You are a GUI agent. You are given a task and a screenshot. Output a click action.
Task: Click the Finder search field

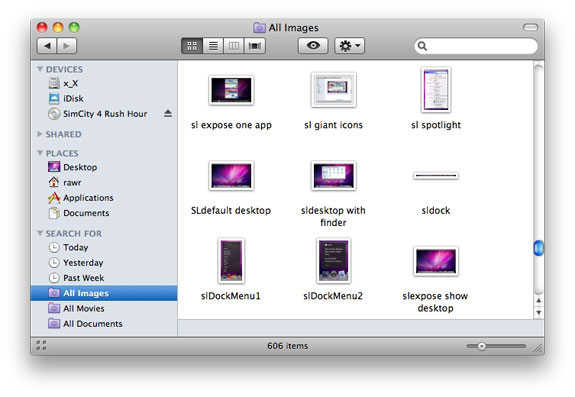click(x=476, y=46)
